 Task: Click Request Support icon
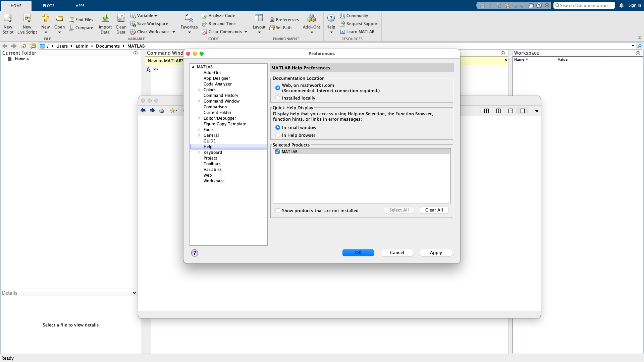pos(342,24)
